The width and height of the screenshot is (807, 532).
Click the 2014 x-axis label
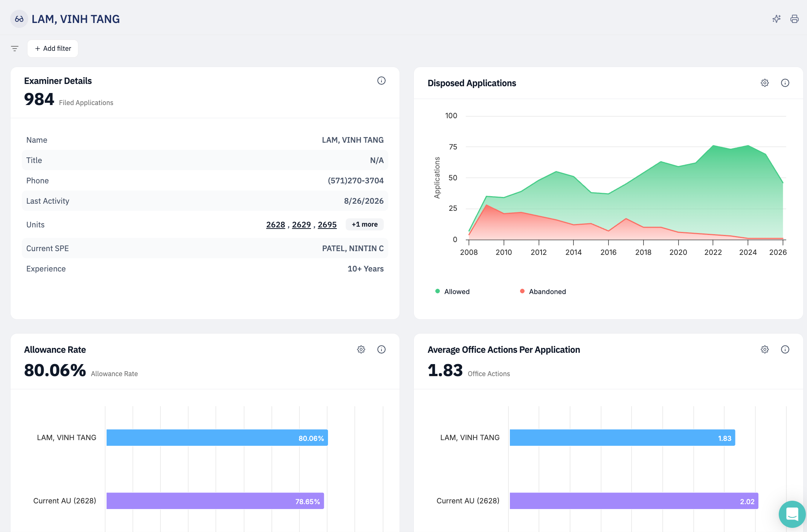pyautogui.click(x=574, y=252)
